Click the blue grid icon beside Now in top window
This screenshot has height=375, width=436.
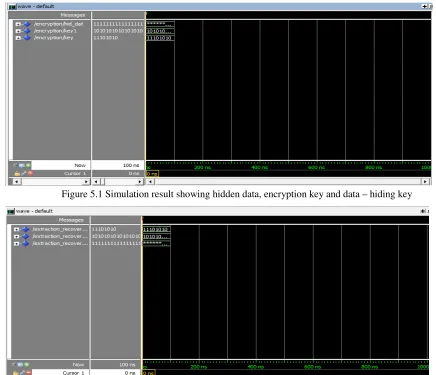[22, 165]
